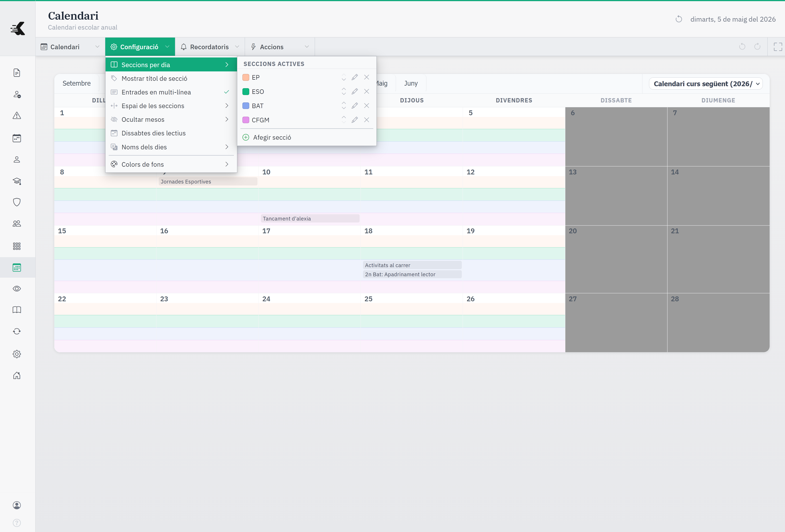The width and height of the screenshot is (785, 532).
Task: Open the Tancament d'alexia event
Action: coord(310,218)
